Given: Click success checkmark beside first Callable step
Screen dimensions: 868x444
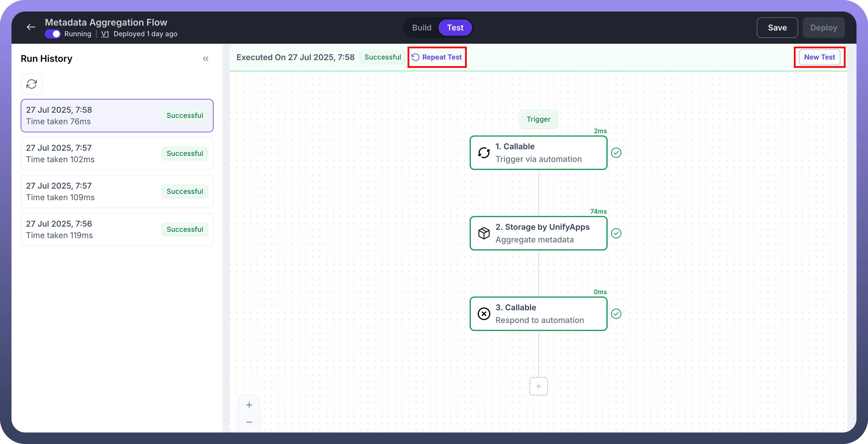Looking at the screenshot, I should (x=616, y=153).
